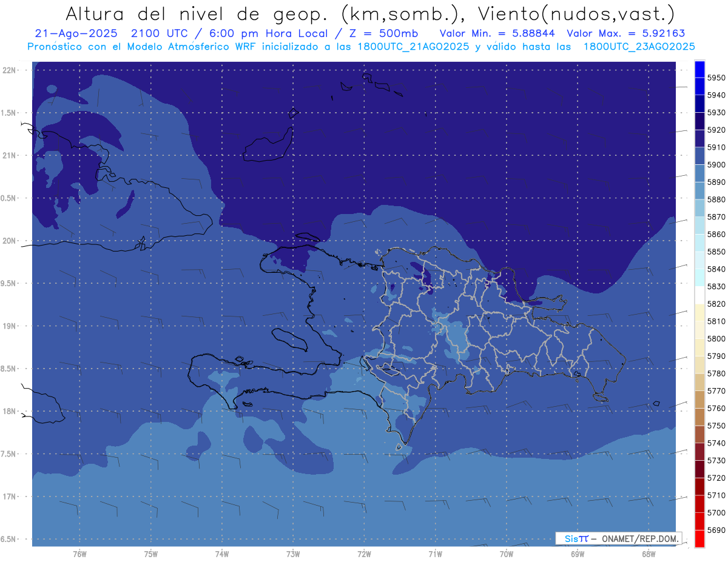
Task: Select the 'Valor Min. = 5.88844' text
Action: tap(497, 34)
